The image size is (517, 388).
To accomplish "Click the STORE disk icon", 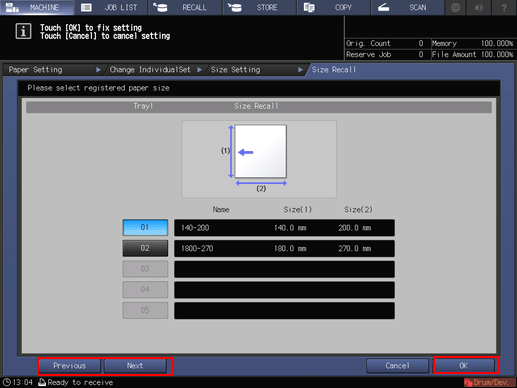I will (235, 7).
